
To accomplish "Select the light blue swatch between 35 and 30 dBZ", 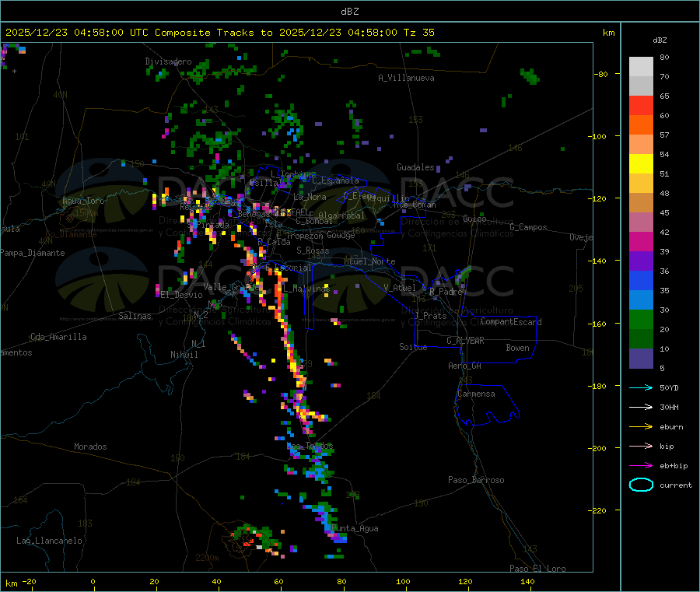I will pyautogui.click(x=641, y=300).
